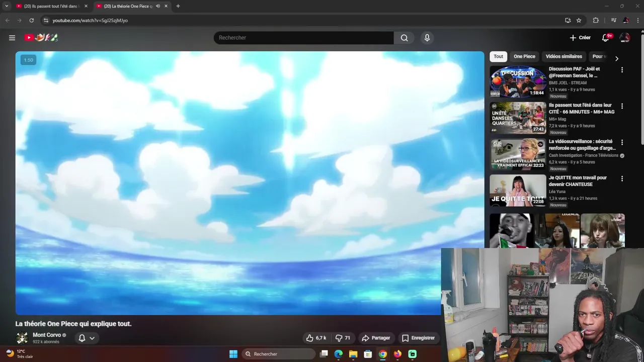Mute the playing tab's speaker icon

(x=158, y=6)
